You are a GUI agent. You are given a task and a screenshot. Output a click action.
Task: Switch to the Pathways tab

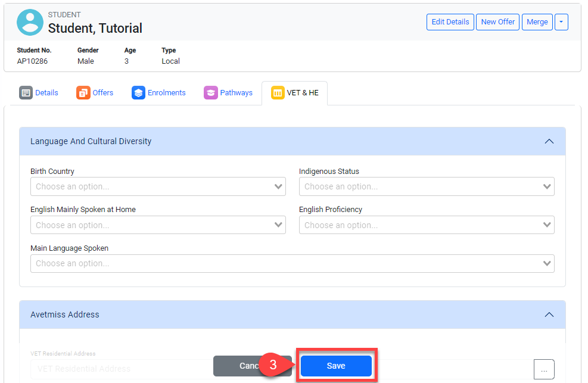click(x=236, y=93)
